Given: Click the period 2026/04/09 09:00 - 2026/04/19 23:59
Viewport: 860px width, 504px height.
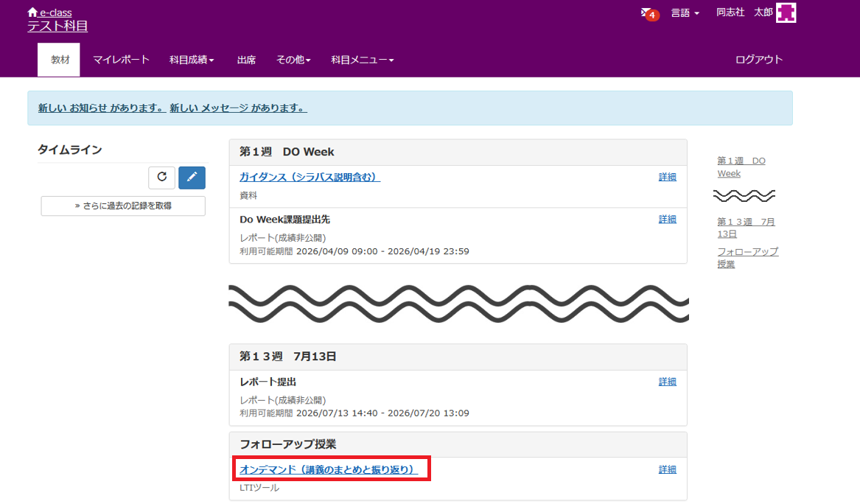Looking at the screenshot, I should [x=382, y=251].
